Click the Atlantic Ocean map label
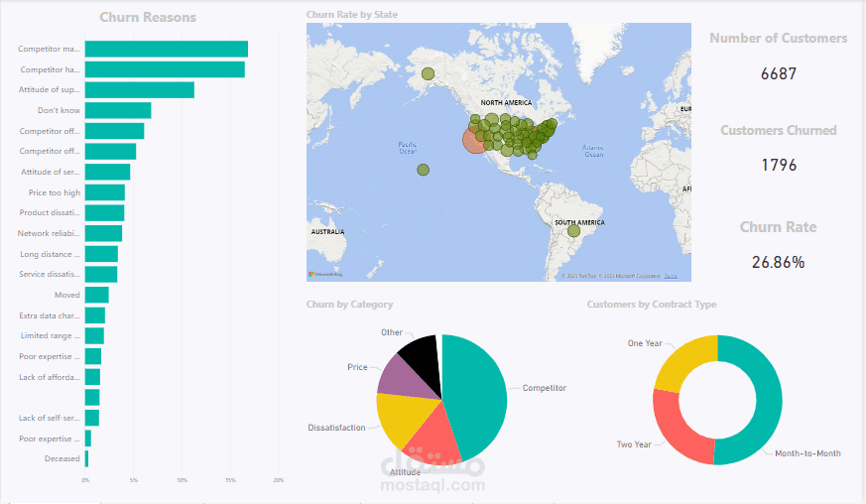Image resolution: width=866 pixels, height=504 pixels. coord(593,151)
